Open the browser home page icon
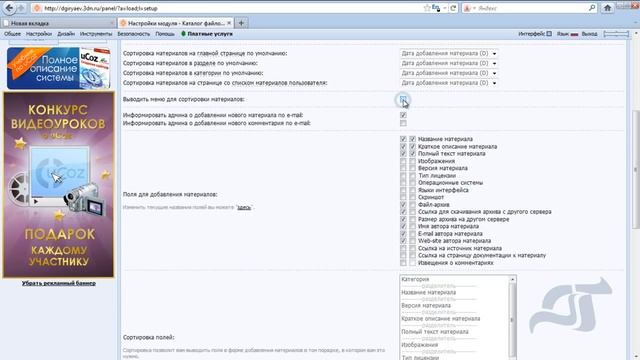Viewport: 640px width, 360px height. pos(607,8)
